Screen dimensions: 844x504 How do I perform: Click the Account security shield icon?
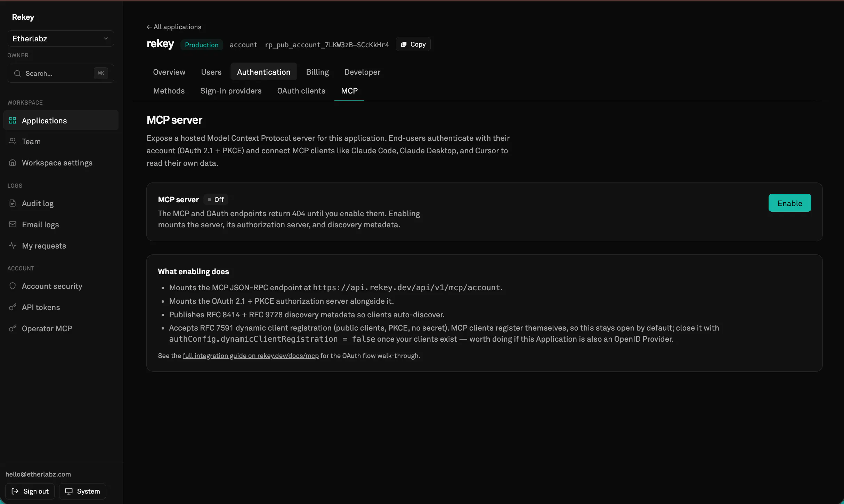pos(13,286)
